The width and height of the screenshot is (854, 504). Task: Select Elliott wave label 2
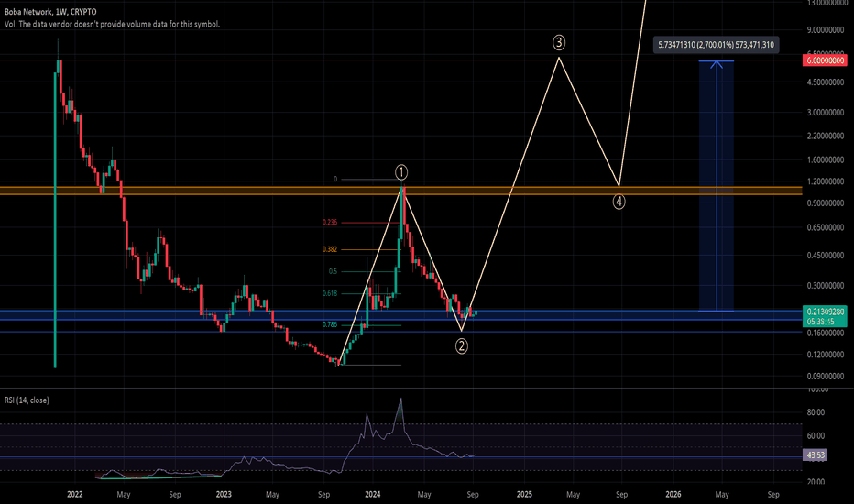tap(461, 346)
